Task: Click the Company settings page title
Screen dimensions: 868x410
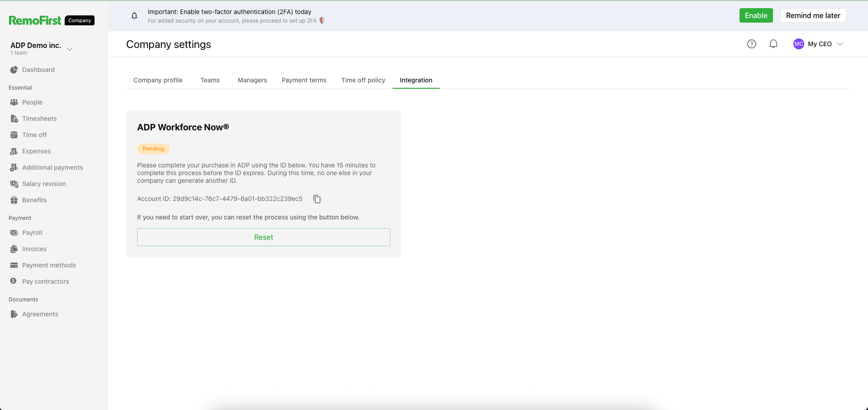Action: tap(169, 44)
